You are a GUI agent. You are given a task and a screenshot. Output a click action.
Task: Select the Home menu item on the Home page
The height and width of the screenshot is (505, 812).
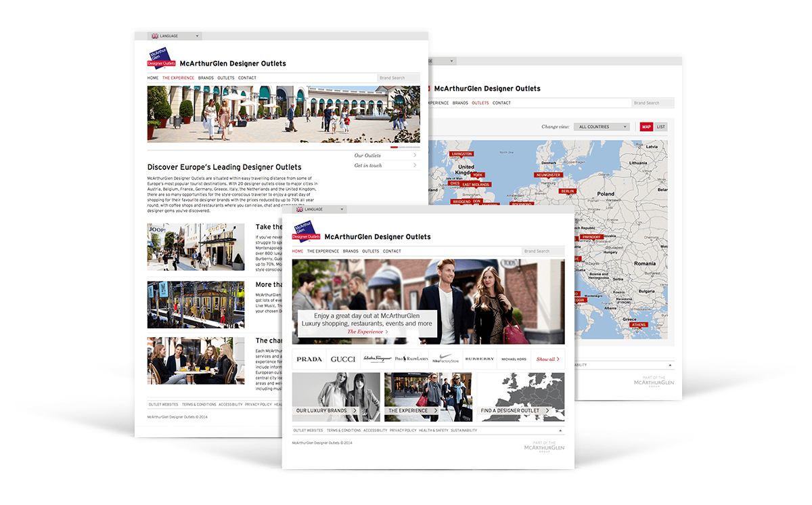click(298, 251)
